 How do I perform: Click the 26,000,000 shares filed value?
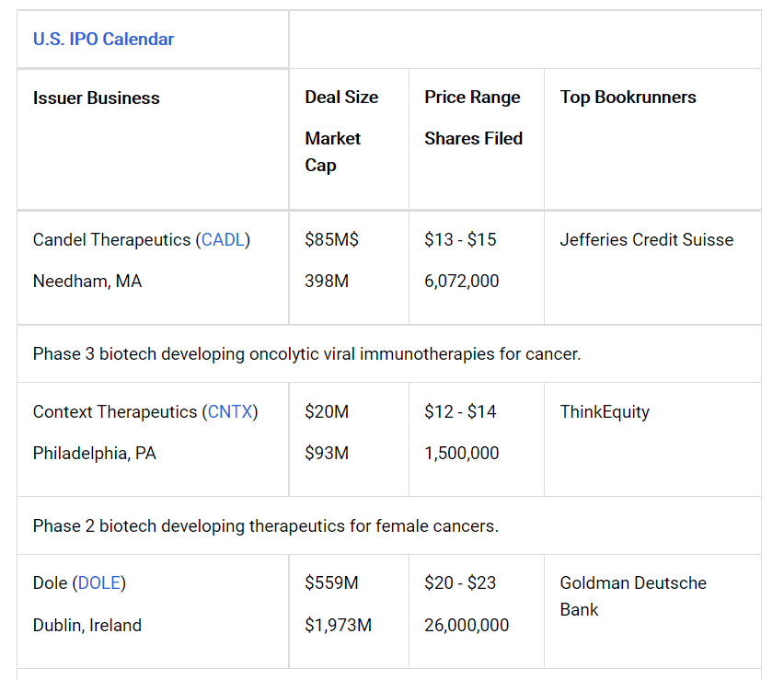tap(467, 625)
